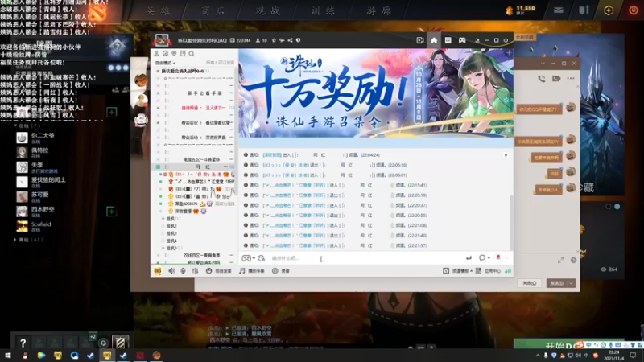Click the red flower gift icon in chat
The image size is (644, 362).
pyautogui.click(x=498, y=257)
